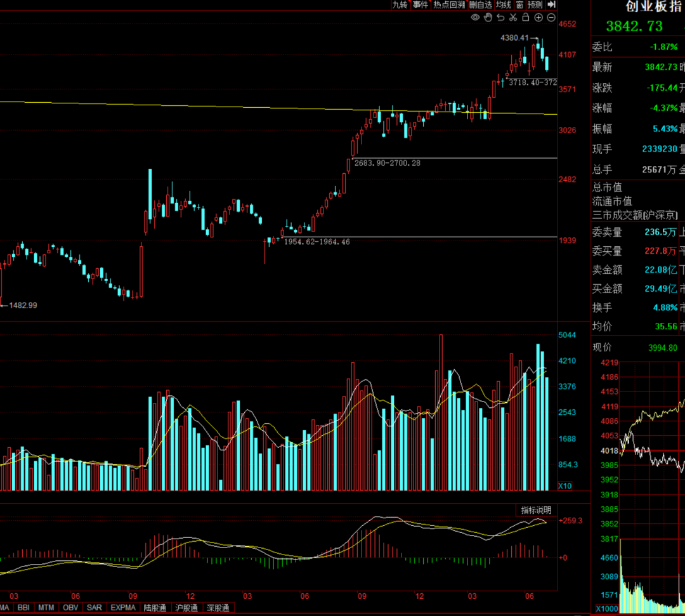Click the 删自选 button
This screenshot has height=616, width=685.
(x=481, y=4)
